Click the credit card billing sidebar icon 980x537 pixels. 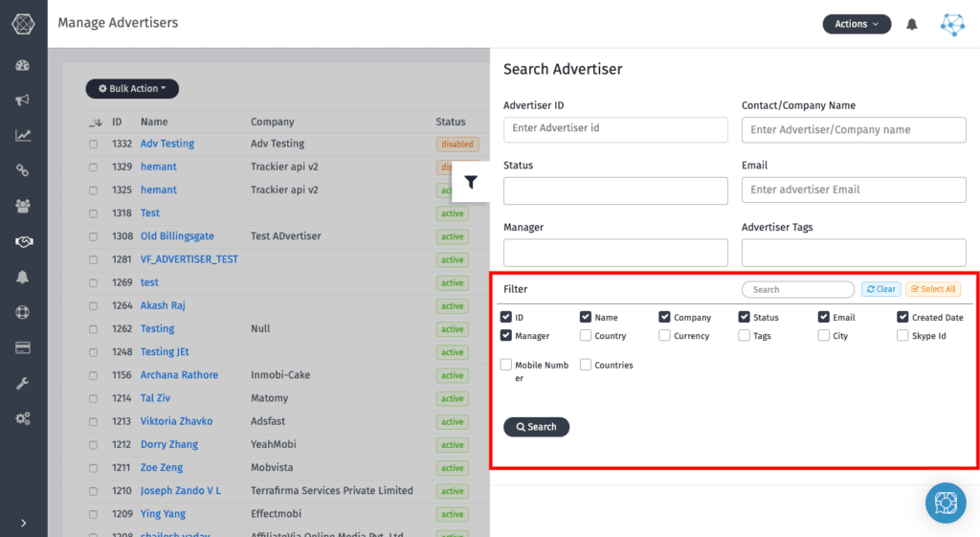(x=23, y=347)
